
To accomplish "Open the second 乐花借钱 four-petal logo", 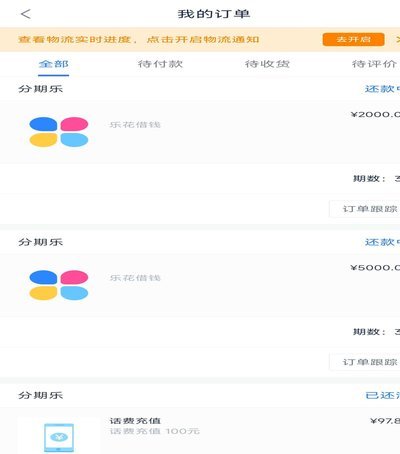I will (59, 285).
